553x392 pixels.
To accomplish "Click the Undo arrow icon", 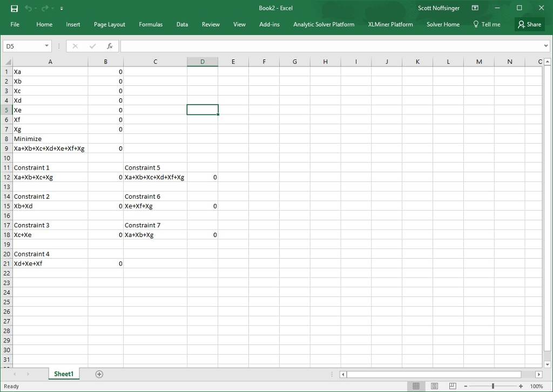I will click(29, 9).
